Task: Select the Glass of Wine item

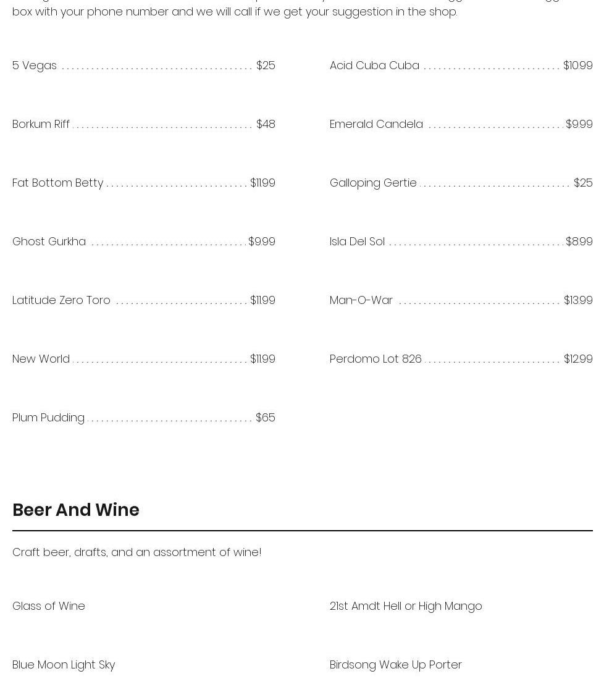Action: 49,606
